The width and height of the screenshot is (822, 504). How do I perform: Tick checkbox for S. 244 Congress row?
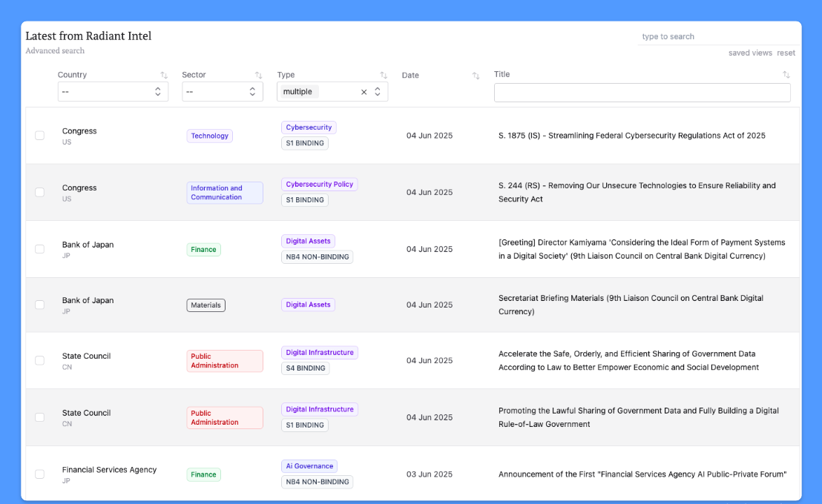point(40,192)
